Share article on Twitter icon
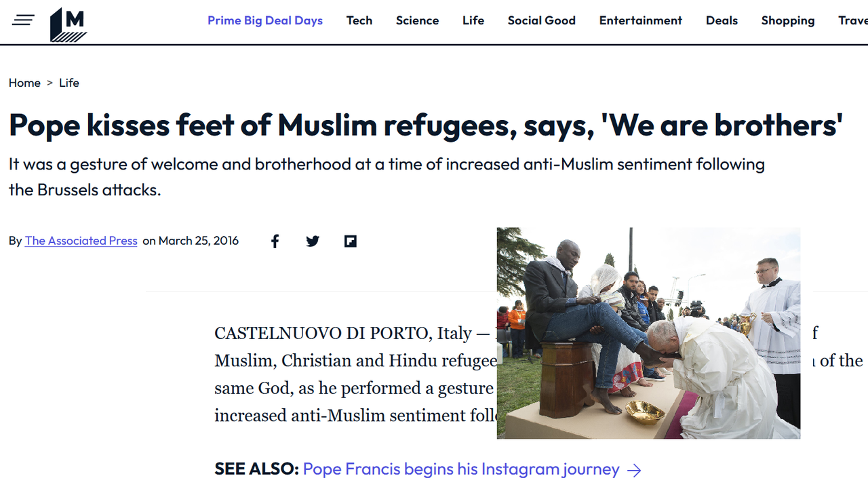Screen dimensions: 868x491 [313, 241]
